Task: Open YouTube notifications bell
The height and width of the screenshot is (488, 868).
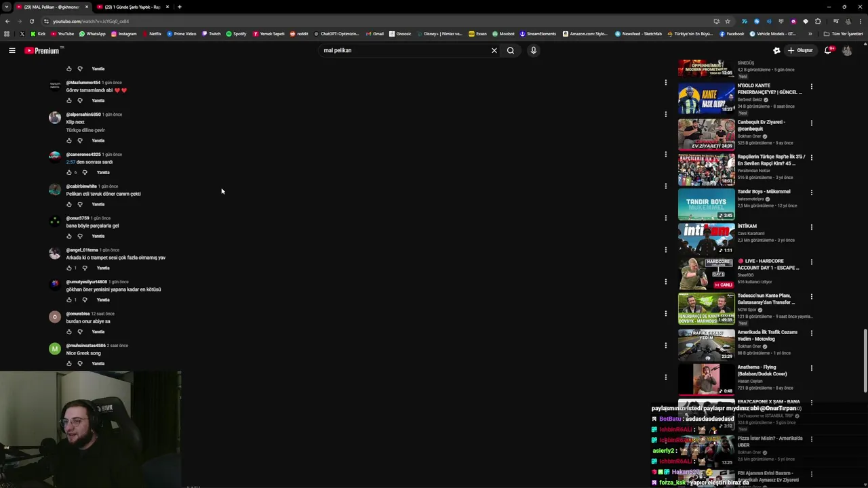Action: pos(828,50)
